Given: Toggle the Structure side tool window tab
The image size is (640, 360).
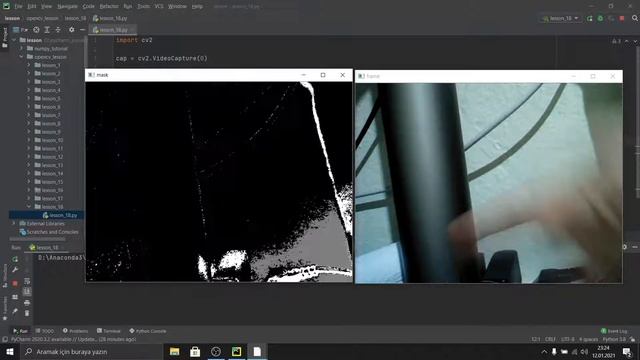Looking at the screenshot, I should click(x=5, y=276).
